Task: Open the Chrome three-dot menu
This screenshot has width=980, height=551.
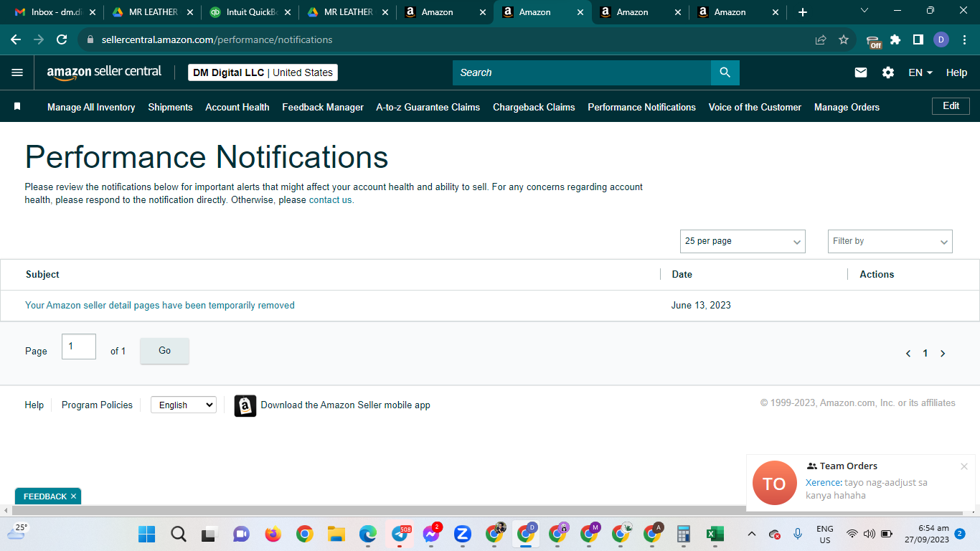Action: 963,39
